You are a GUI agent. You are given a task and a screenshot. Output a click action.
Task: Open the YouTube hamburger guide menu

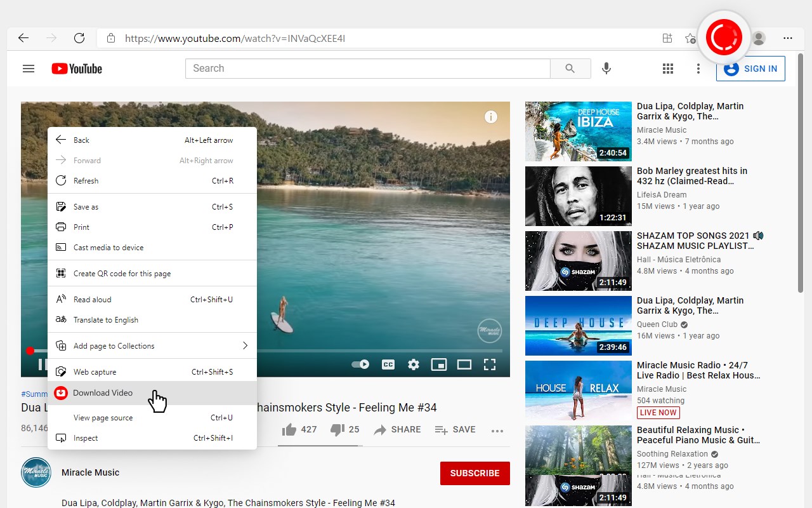29,69
